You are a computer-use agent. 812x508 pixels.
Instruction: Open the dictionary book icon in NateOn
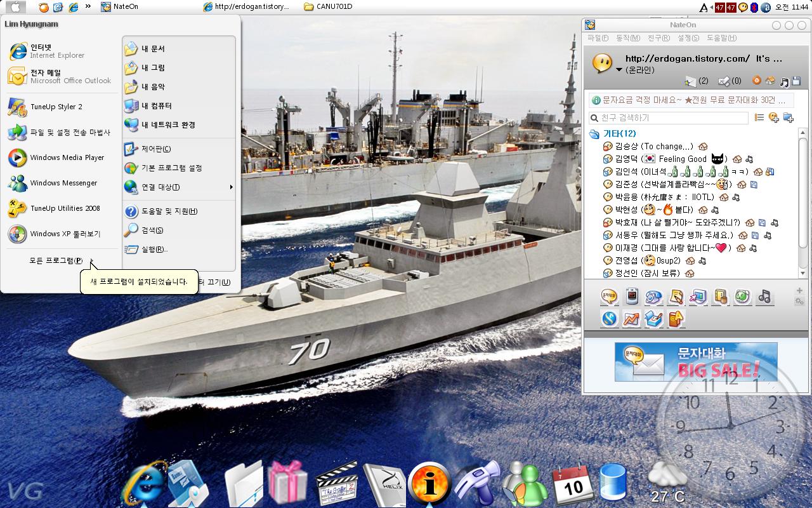tap(676, 319)
